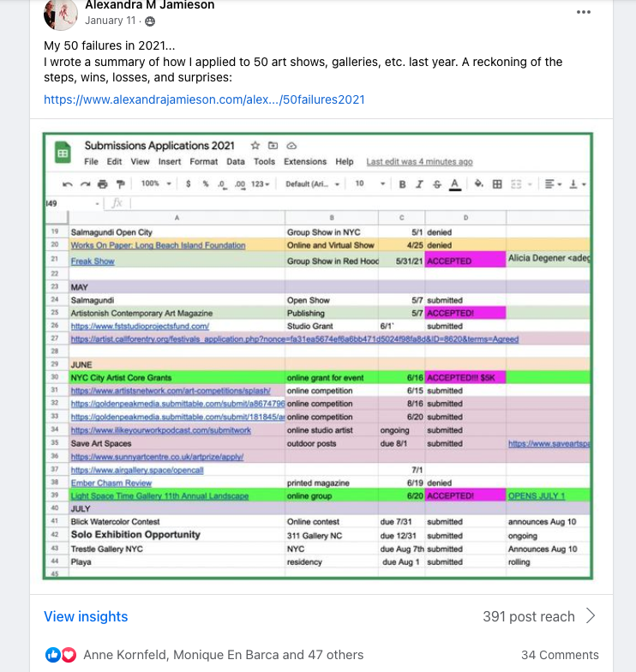Screen dimensions: 636x672
Task: Select column B header
Action: coord(332,218)
